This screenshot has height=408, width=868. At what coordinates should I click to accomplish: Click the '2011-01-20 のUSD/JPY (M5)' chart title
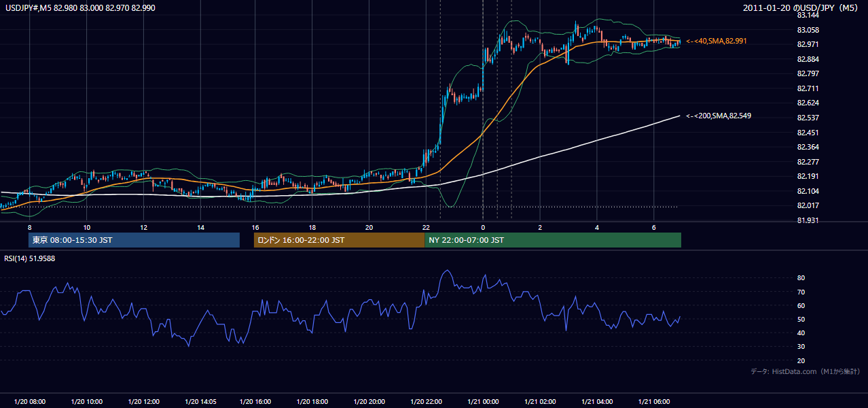[801, 7]
